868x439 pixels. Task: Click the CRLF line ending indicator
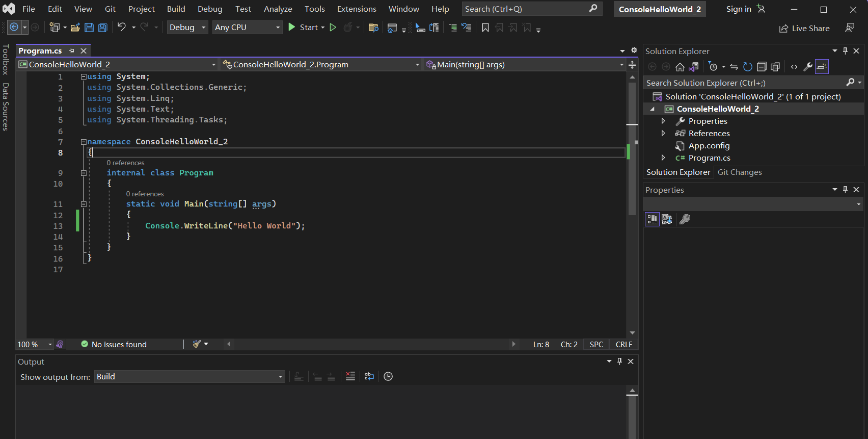coord(623,345)
